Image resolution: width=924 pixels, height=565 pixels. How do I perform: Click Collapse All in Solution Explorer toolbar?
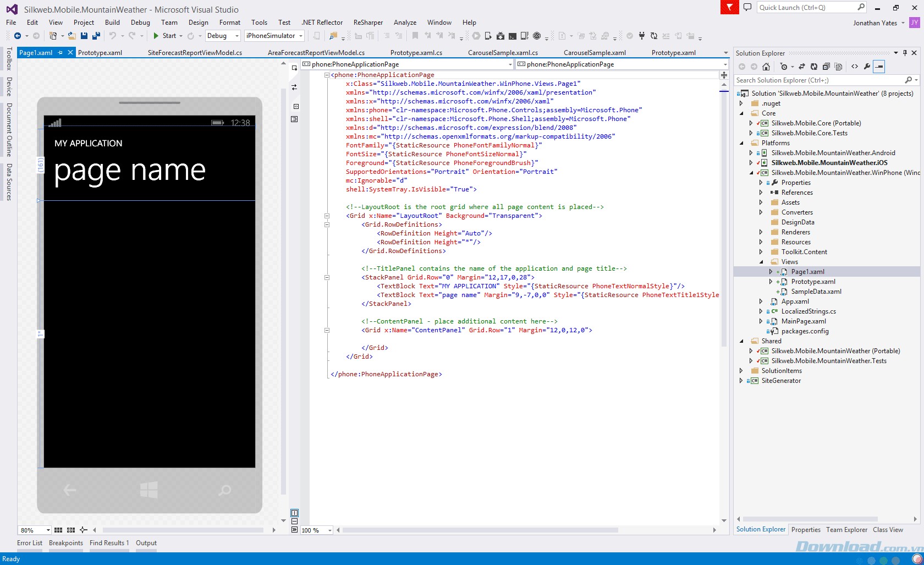coord(826,67)
